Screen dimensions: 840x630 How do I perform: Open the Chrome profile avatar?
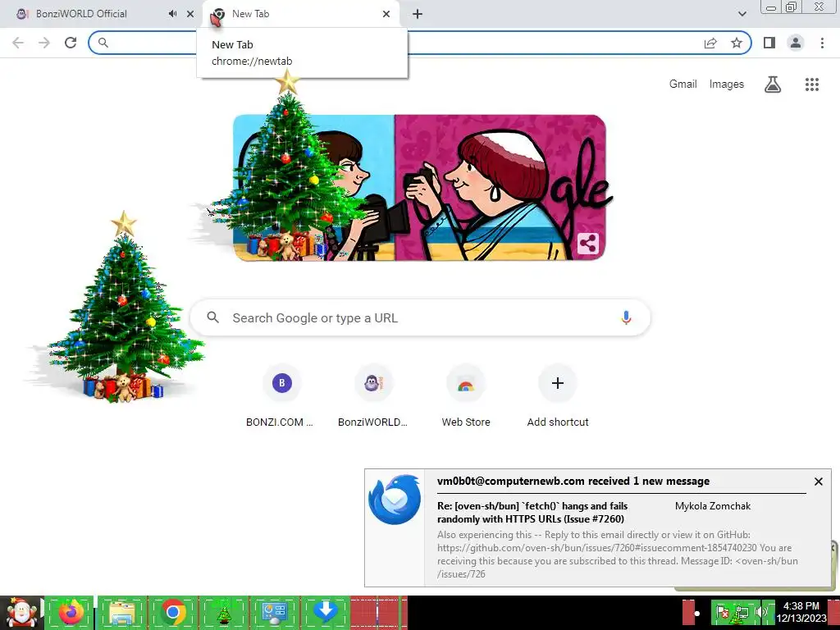click(796, 43)
